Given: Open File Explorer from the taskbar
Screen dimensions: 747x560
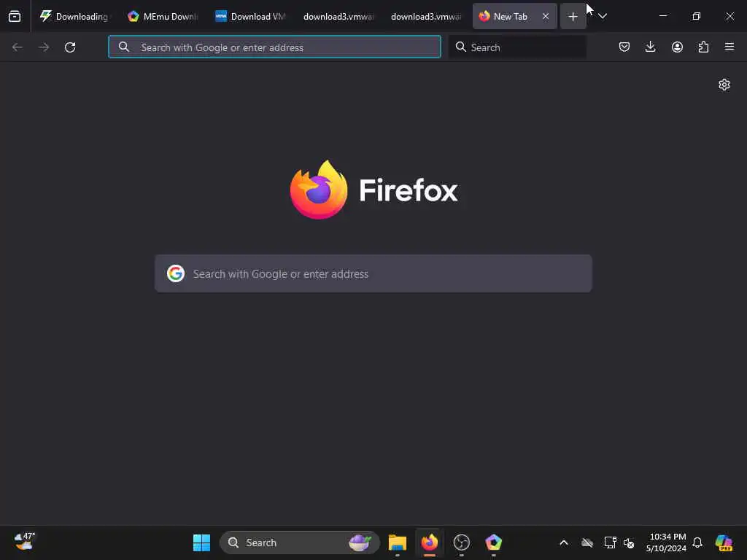Looking at the screenshot, I should click(x=398, y=542).
